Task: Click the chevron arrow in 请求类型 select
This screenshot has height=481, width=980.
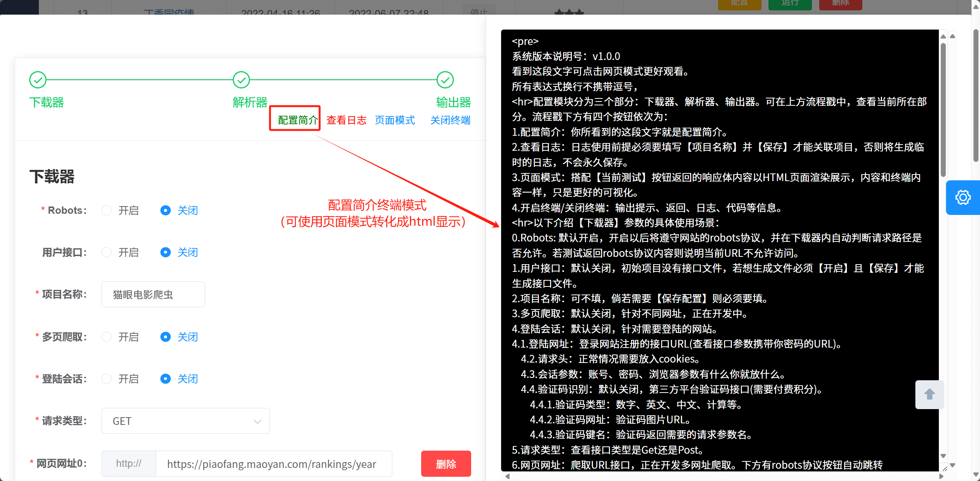Action: (x=257, y=421)
